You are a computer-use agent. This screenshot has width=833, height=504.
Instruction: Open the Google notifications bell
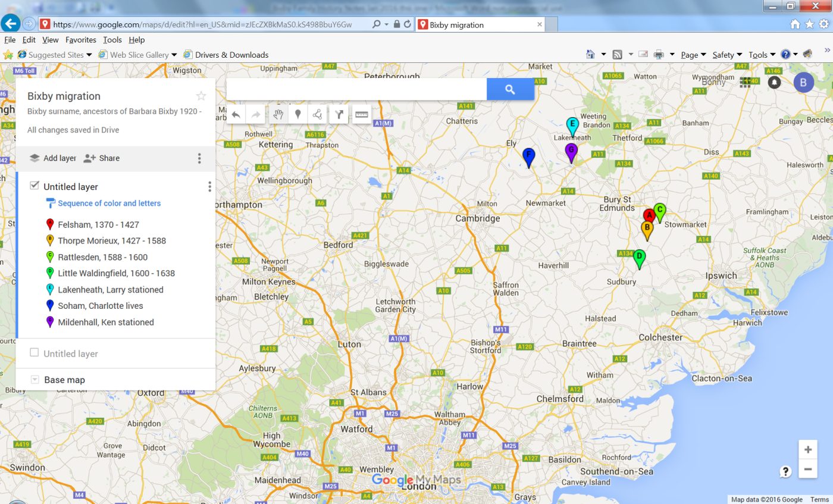click(774, 83)
